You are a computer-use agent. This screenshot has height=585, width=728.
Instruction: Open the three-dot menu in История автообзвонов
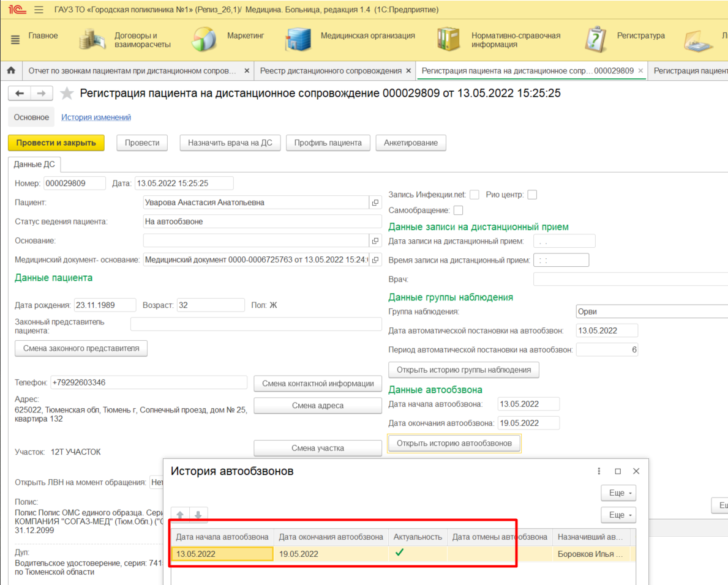coord(599,471)
